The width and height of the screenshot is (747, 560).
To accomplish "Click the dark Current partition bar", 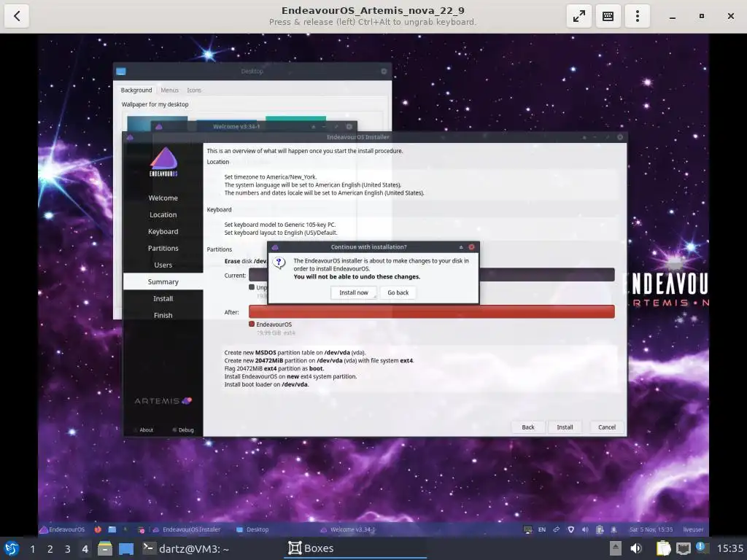I will click(547, 275).
